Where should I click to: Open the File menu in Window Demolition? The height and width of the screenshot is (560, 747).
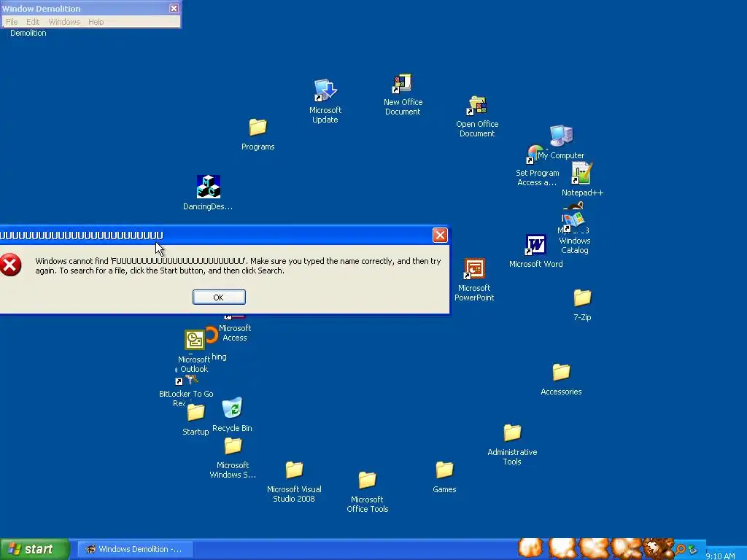pyautogui.click(x=12, y=22)
